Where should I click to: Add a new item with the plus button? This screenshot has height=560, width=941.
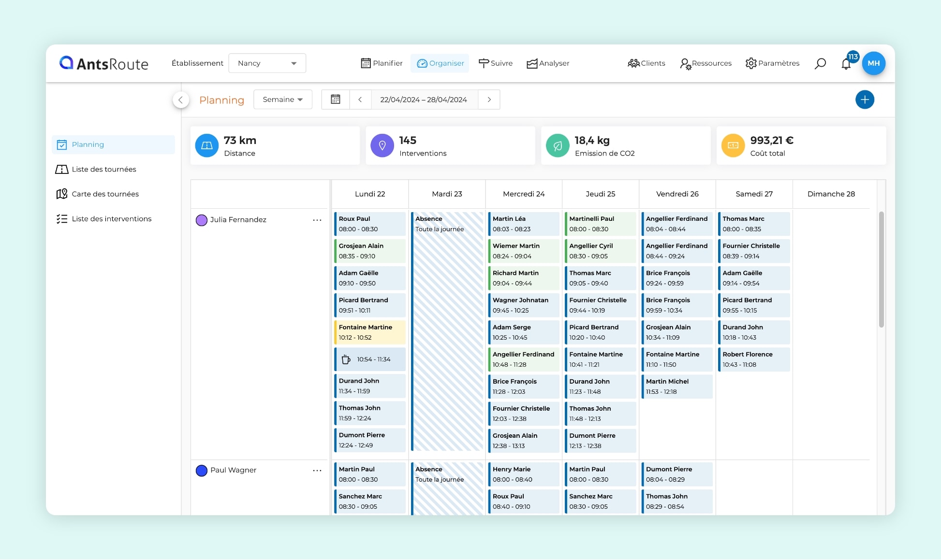click(865, 100)
